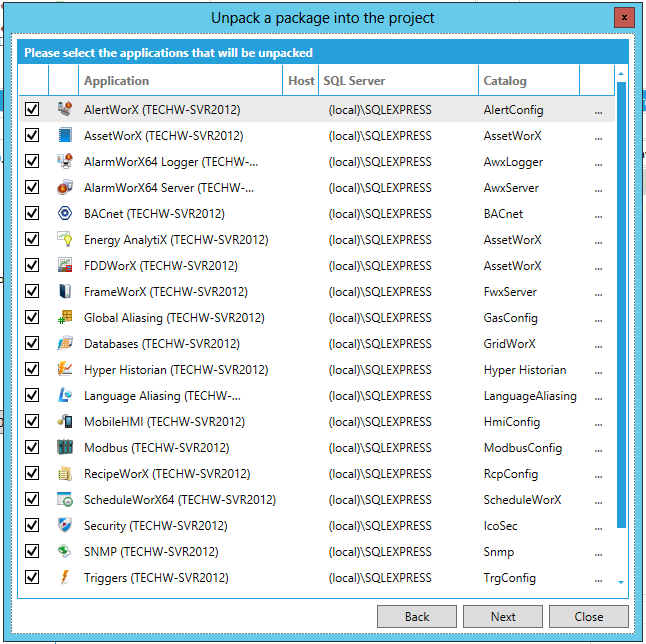646x644 pixels.
Task: Select the Hyper Historian icon
Action: (x=64, y=369)
